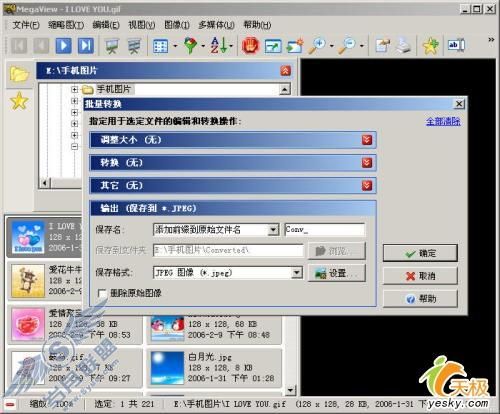Click the next-image play arrow icon
The image size is (500, 414).
(63, 46)
